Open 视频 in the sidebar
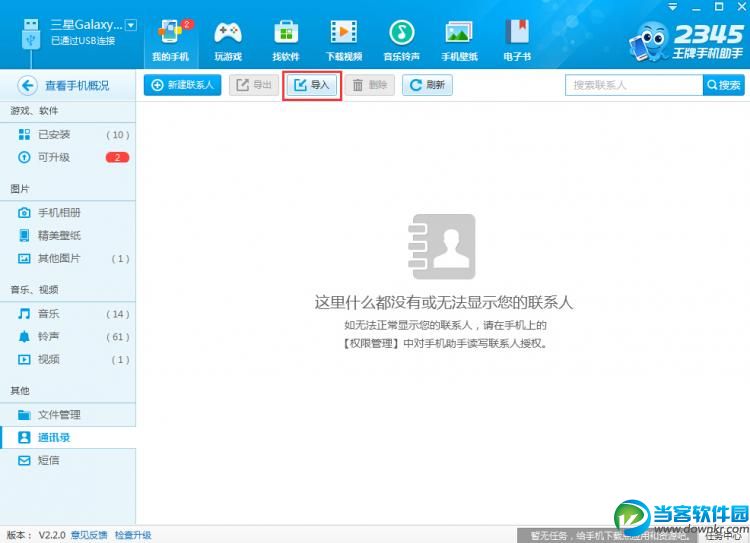The image size is (750, 543). tap(68, 359)
